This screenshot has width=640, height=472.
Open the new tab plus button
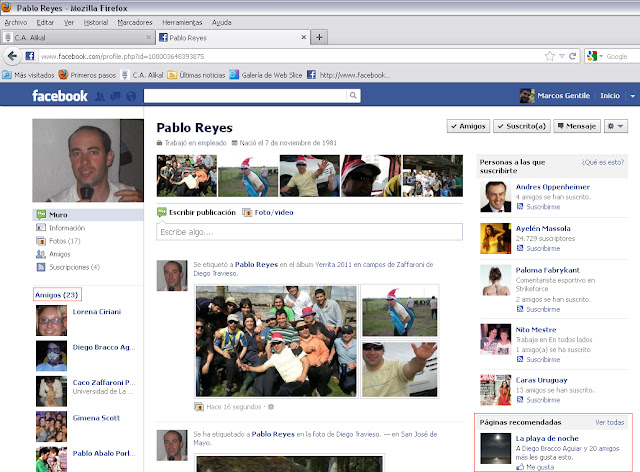(x=319, y=38)
